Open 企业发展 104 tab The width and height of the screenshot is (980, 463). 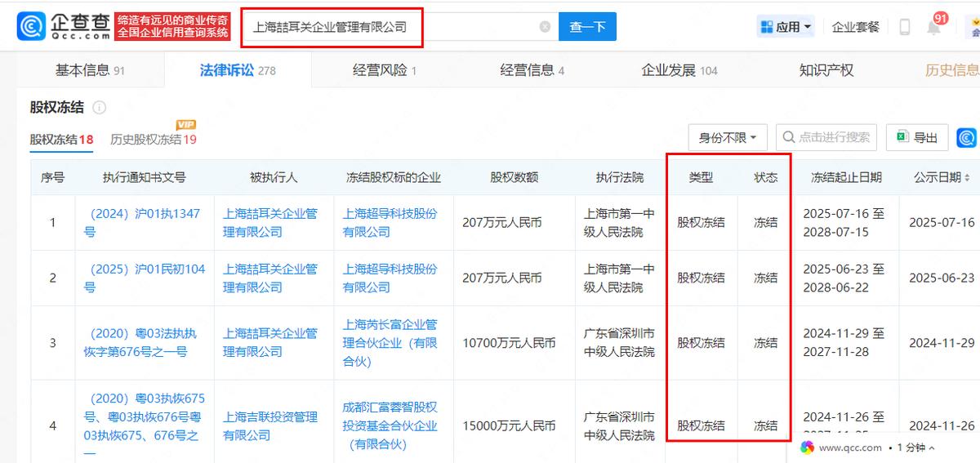click(x=679, y=70)
